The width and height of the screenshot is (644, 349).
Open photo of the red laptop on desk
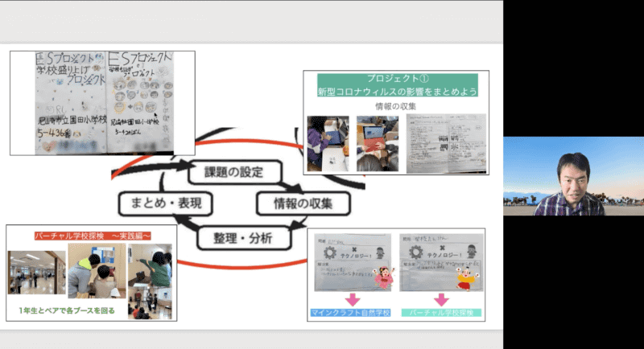point(378,143)
